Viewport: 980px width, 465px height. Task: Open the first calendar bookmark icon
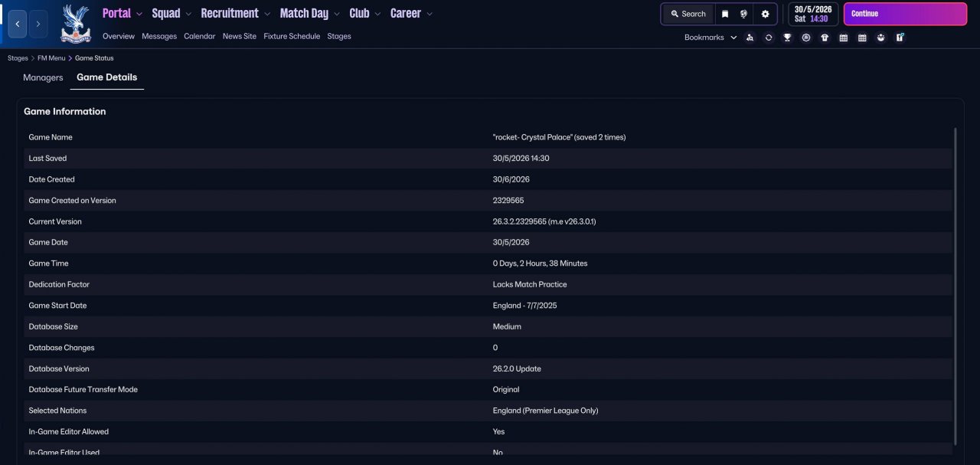[844, 38]
